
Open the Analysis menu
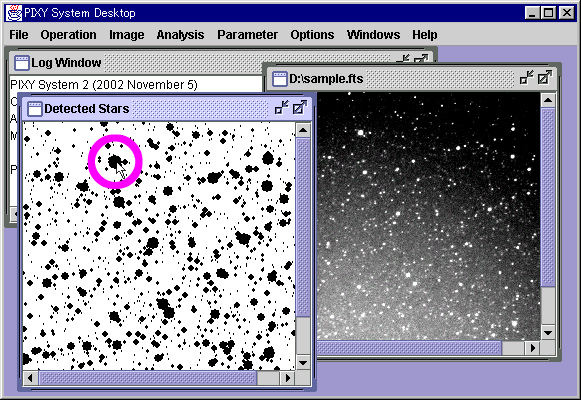(180, 34)
